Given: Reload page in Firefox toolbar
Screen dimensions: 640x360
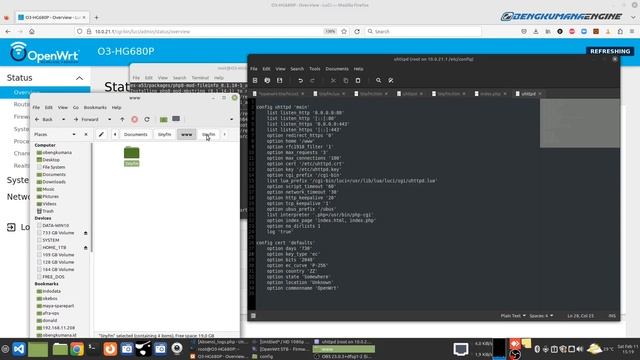Looking at the screenshot, I should [357, 31].
